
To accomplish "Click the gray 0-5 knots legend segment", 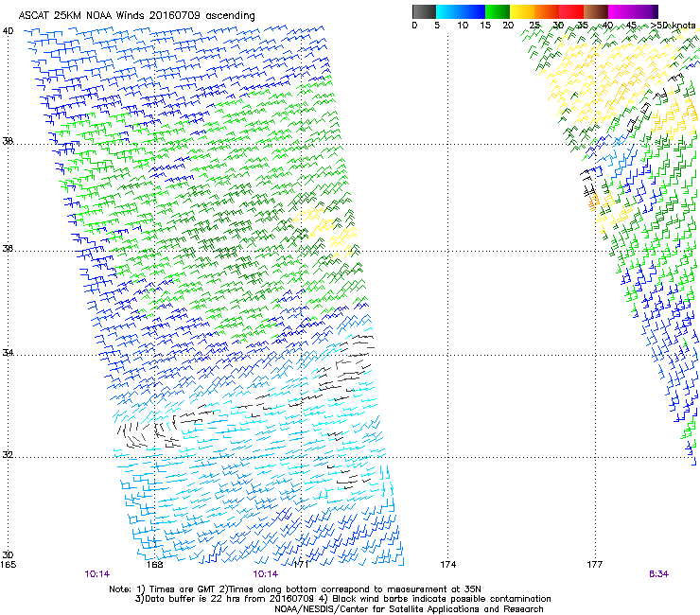I will click(424, 11).
